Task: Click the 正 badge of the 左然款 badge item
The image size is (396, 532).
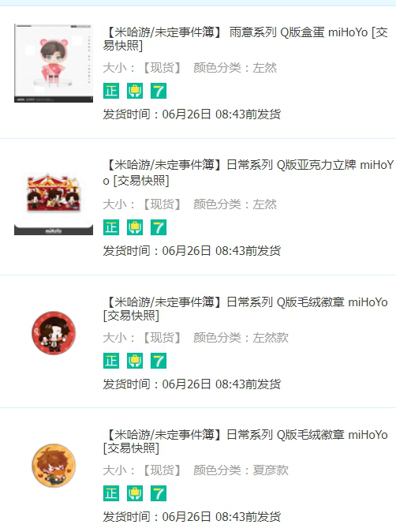Action: pos(111,361)
